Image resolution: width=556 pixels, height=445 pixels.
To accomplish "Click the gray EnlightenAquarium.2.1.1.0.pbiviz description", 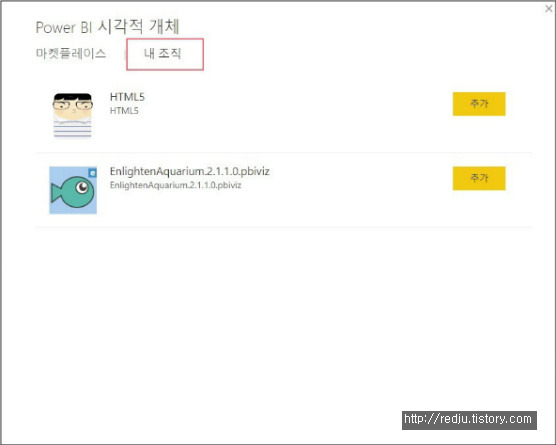I will tap(176, 185).
